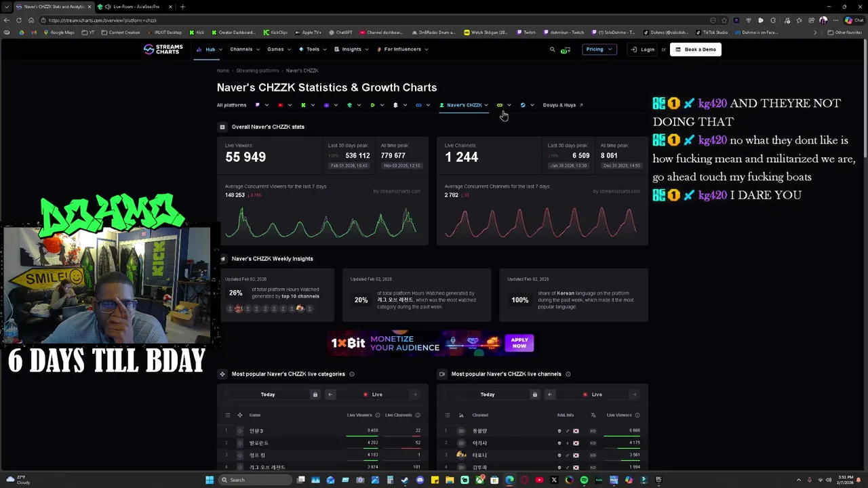Screen dimensions: 868x488
Task: Click the Channel column header
Action: click(x=480, y=415)
